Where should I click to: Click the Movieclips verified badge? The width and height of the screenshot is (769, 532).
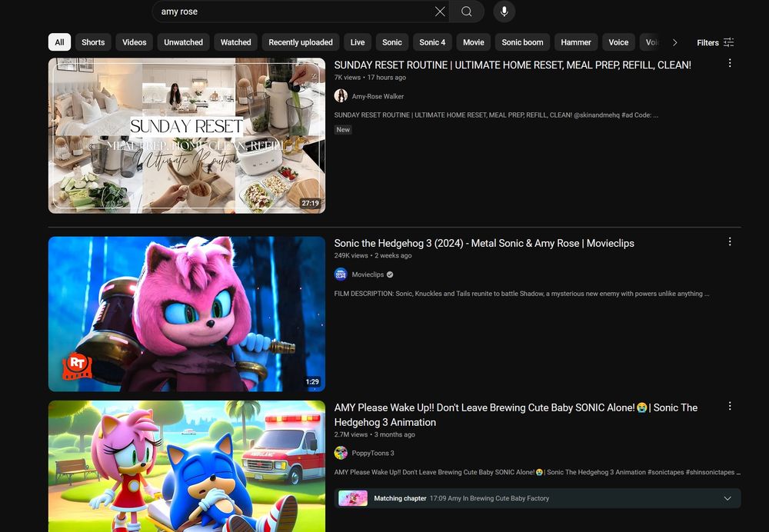[390, 274]
